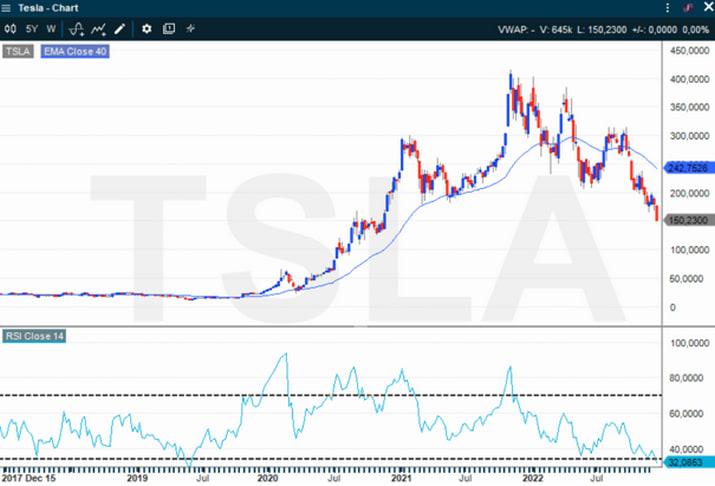Click the 2017 Dec 15 date label
Viewport: 715px width, 486px height.
tap(29, 478)
